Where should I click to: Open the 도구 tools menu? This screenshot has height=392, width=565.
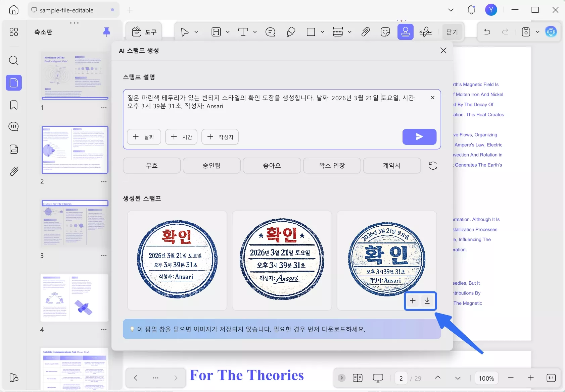(144, 32)
